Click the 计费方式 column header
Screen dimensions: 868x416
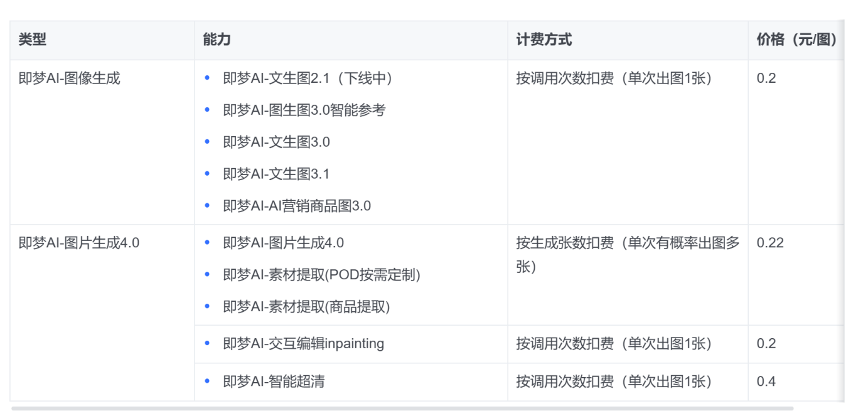click(544, 40)
